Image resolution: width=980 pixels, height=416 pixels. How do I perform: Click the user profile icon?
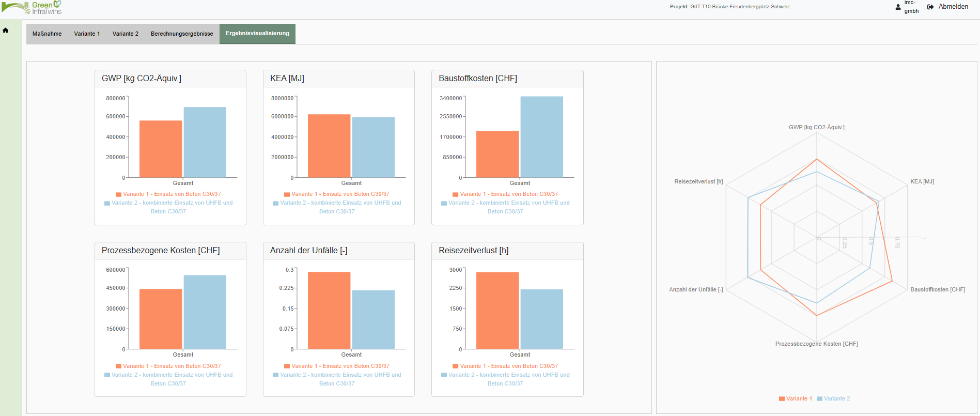click(898, 7)
